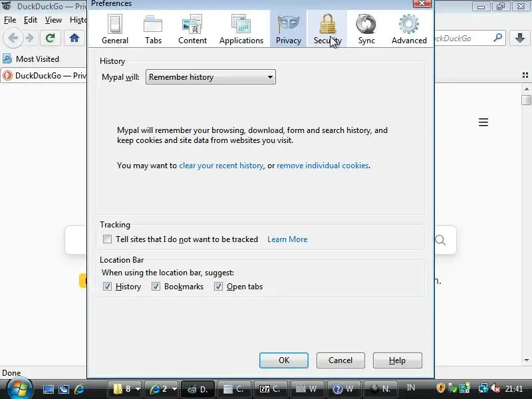Click the security shield tray icon

pyautogui.click(x=441, y=388)
